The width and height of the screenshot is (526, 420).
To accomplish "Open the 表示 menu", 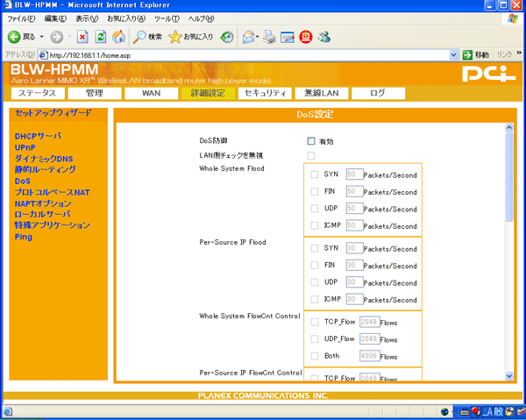I will point(87,18).
